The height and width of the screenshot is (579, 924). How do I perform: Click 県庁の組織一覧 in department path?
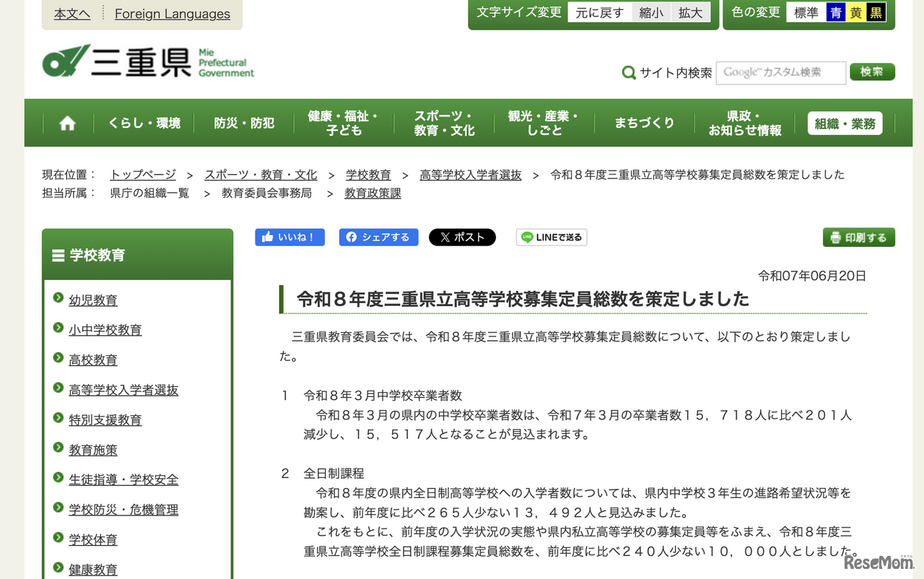pyautogui.click(x=149, y=193)
